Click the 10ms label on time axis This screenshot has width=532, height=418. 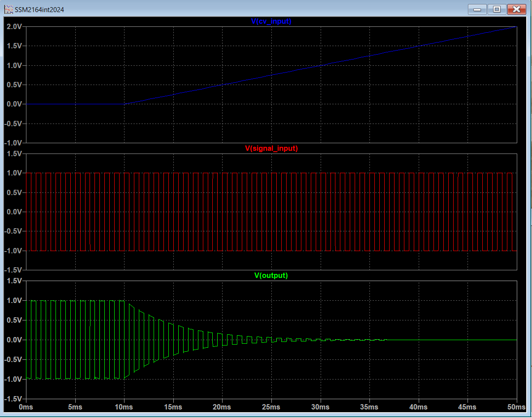tap(124, 407)
